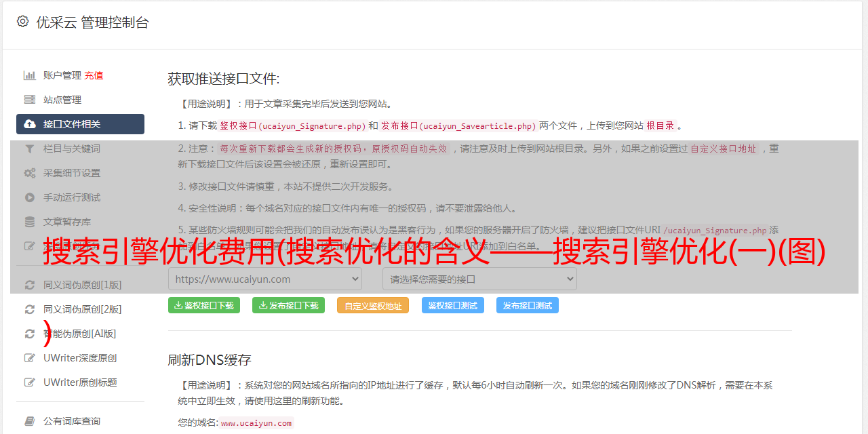Click the 刷新DNS缓存 heading
This screenshot has width=868, height=434.
[x=210, y=360]
